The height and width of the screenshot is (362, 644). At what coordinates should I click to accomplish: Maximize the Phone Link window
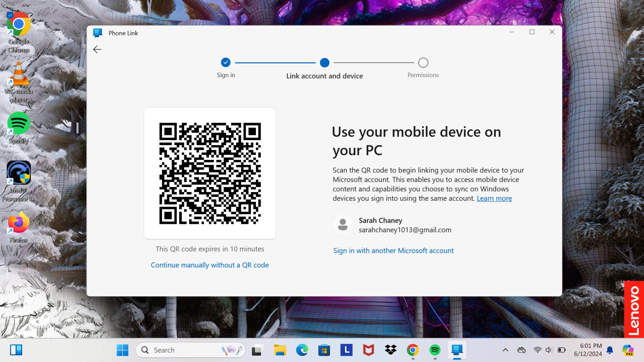coord(532,32)
